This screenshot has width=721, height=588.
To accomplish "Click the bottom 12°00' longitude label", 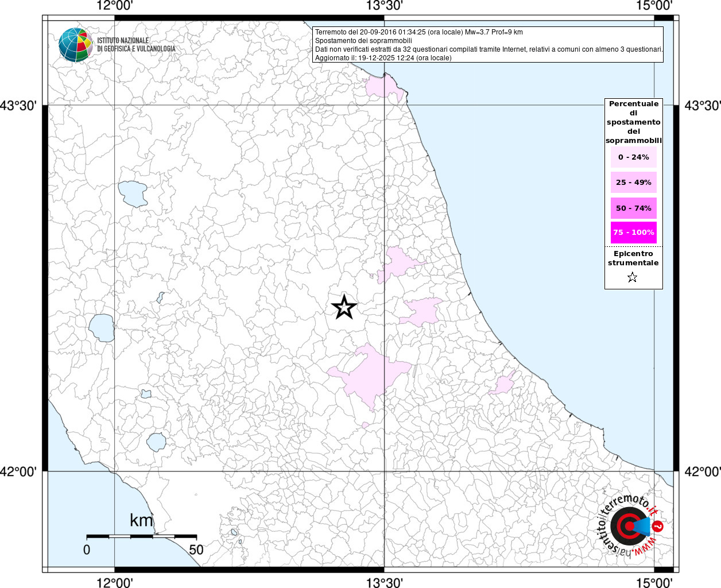I will click(115, 582).
